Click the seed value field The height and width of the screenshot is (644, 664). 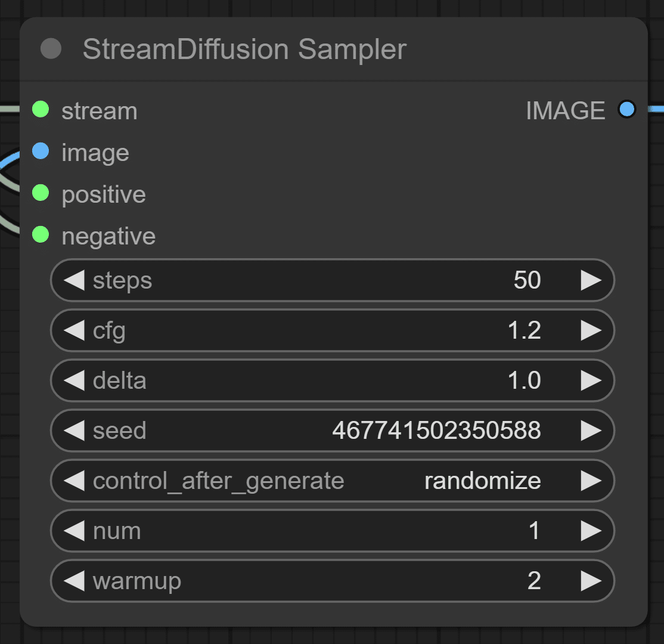point(333,431)
